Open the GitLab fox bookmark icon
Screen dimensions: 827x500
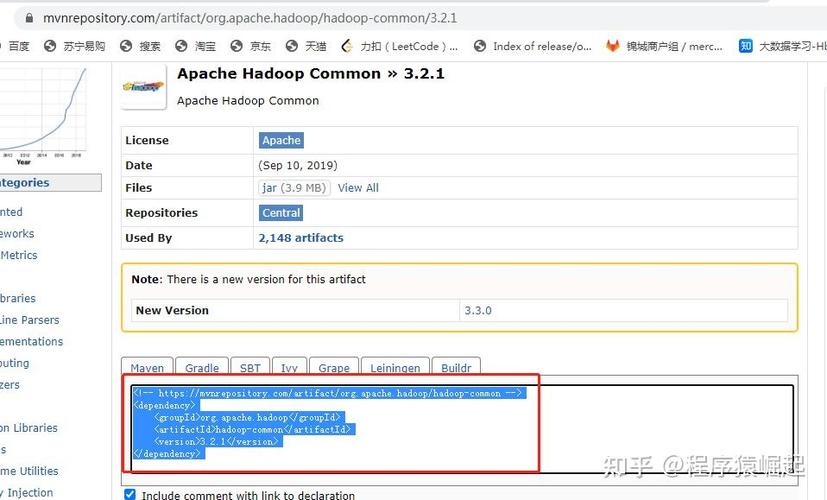[x=612, y=46]
